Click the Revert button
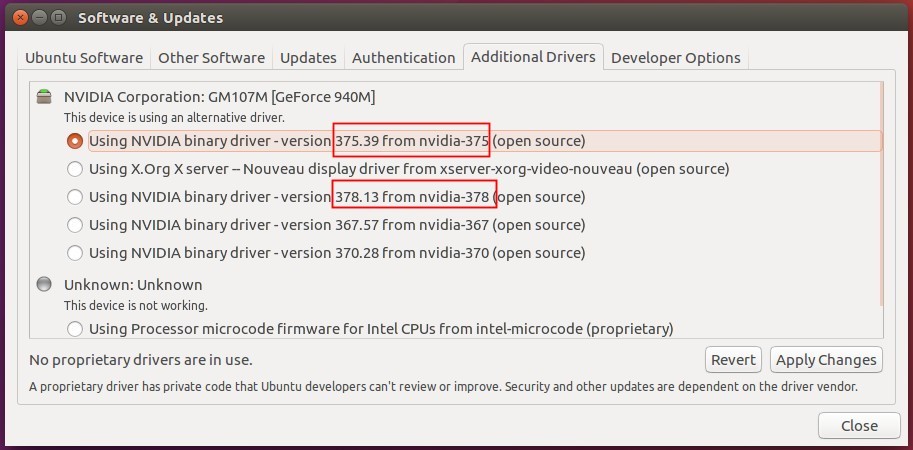Viewport: 913px width, 450px height. coord(733,360)
